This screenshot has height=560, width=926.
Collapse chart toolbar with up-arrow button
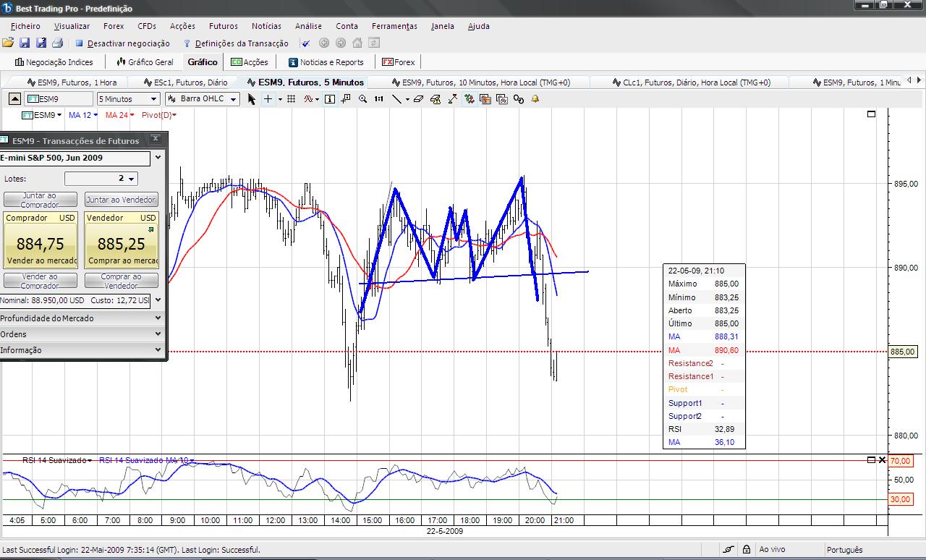pos(15,99)
